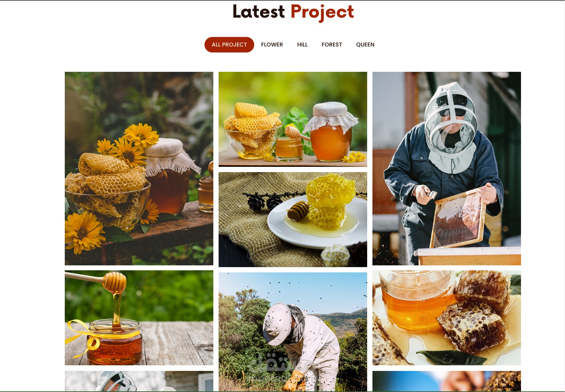Image resolution: width=565 pixels, height=392 pixels.
Task: Open the HILL project category
Action: tap(302, 45)
